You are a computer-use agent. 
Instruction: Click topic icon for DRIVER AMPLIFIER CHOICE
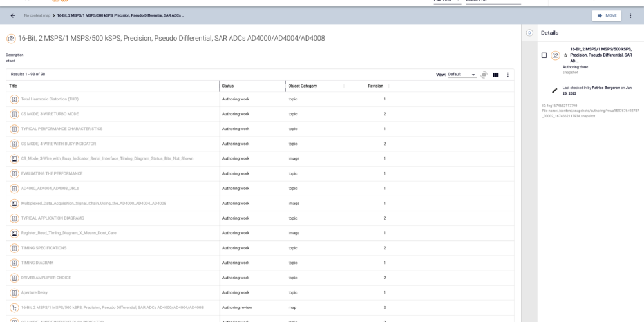pos(14,278)
